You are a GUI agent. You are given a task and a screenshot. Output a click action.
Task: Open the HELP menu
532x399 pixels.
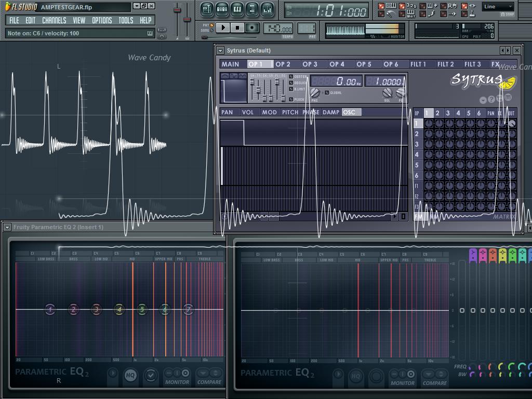145,20
